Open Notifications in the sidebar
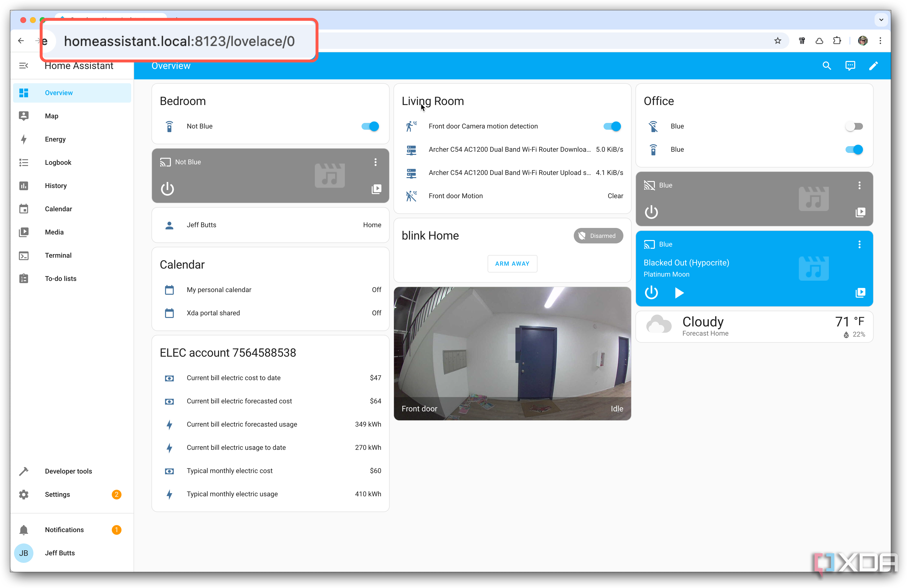907x588 pixels. pos(64,530)
